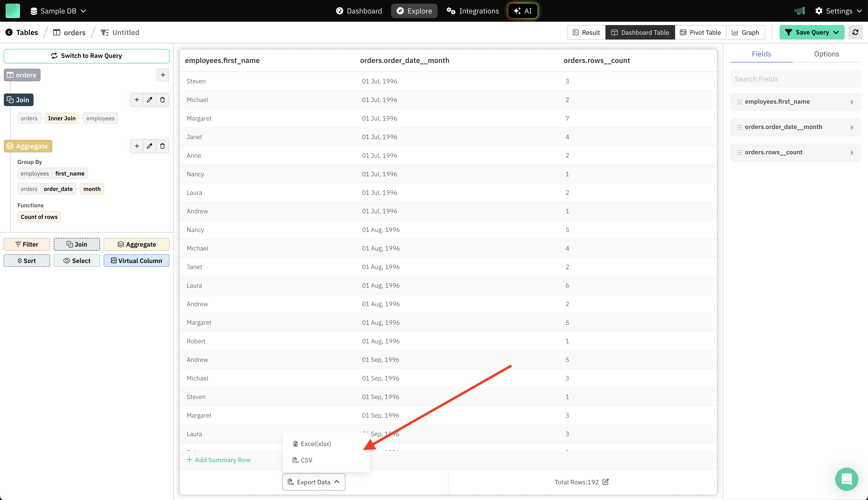Click the employees.first_name column header
This screenshot has width=868, height=500.
[x=222, y=61]
